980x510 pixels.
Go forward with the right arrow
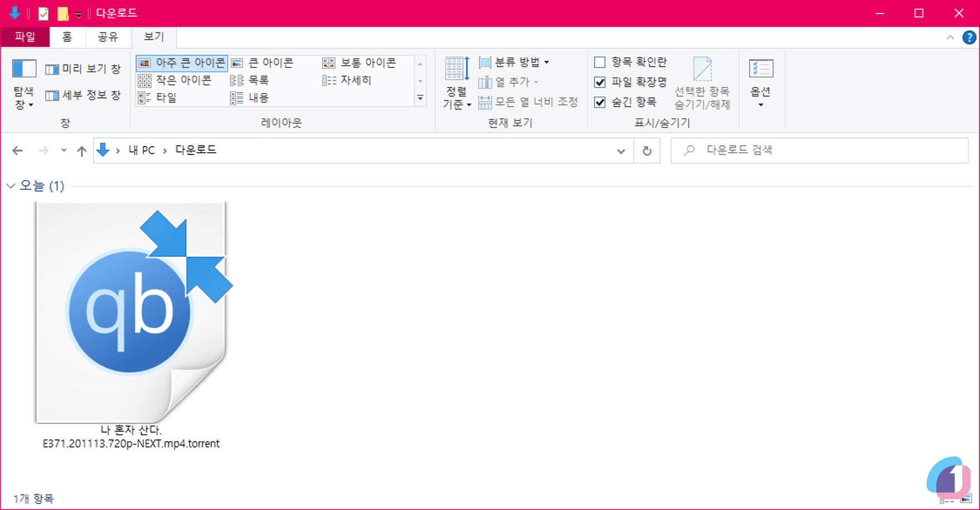click(x=43, y=150)
